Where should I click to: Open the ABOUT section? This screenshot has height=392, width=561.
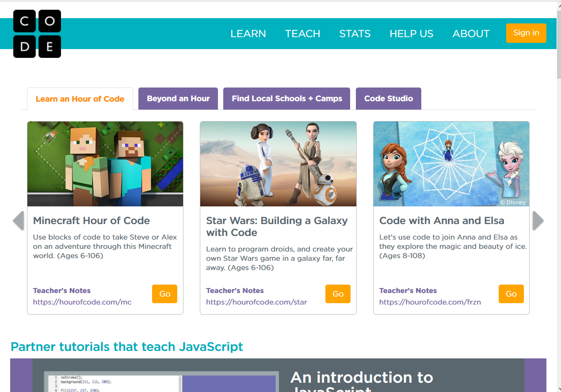click(x=470, y=33)
